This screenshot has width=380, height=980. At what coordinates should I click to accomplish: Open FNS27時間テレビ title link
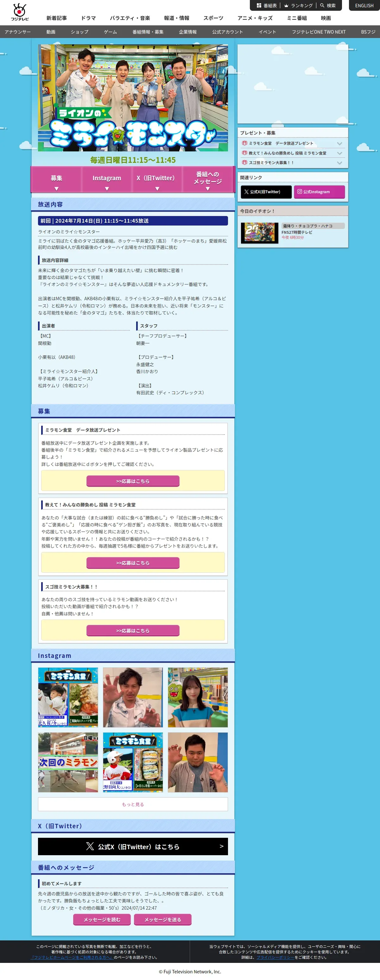pyautogui.click(x=297, y=232)
